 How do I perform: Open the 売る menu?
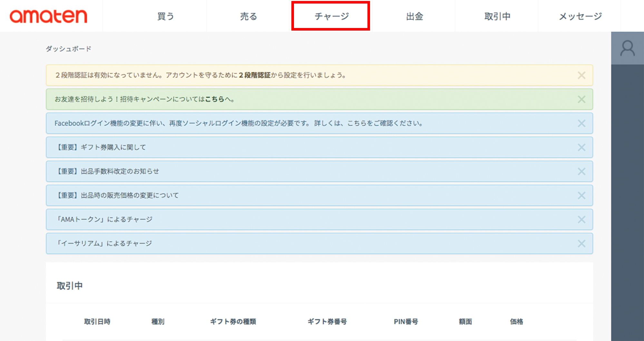click(x=249, y=16)
